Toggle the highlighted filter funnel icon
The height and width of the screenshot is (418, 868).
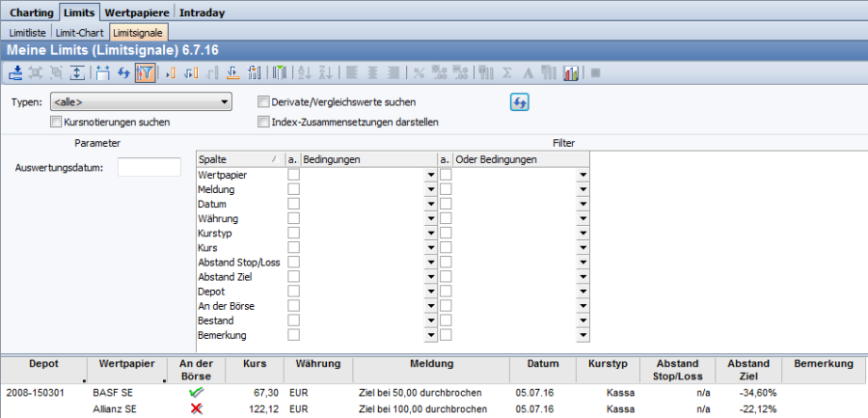[146, 72]
